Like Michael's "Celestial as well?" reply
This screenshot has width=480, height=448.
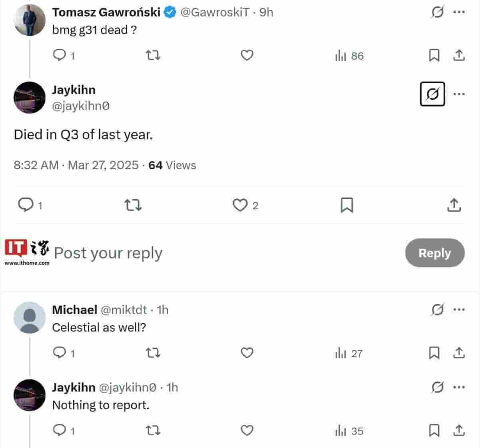point(247,353)
